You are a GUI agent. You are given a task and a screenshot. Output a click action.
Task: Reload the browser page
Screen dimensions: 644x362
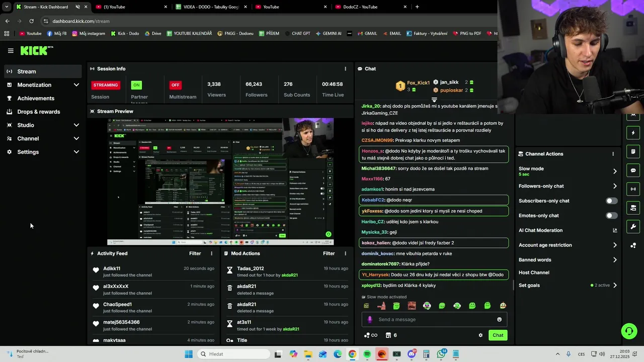(31, 21)
